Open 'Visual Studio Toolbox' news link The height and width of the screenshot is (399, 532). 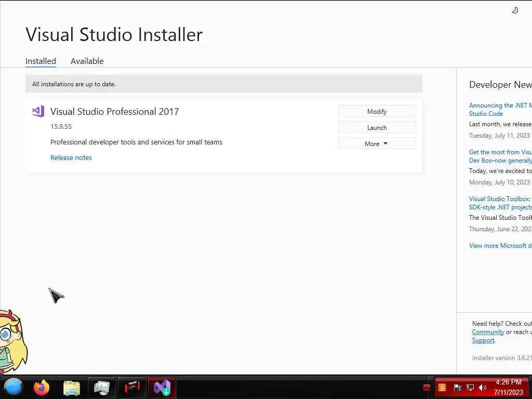[500, 203]
